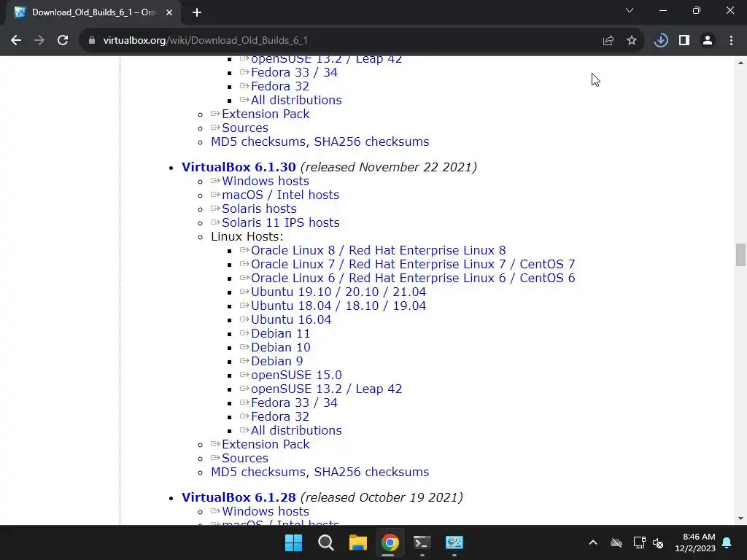Open Windows taskbar Search
The width and height of the screenshot is (747, 560).
pyautogui.click(x=326, y=542)
